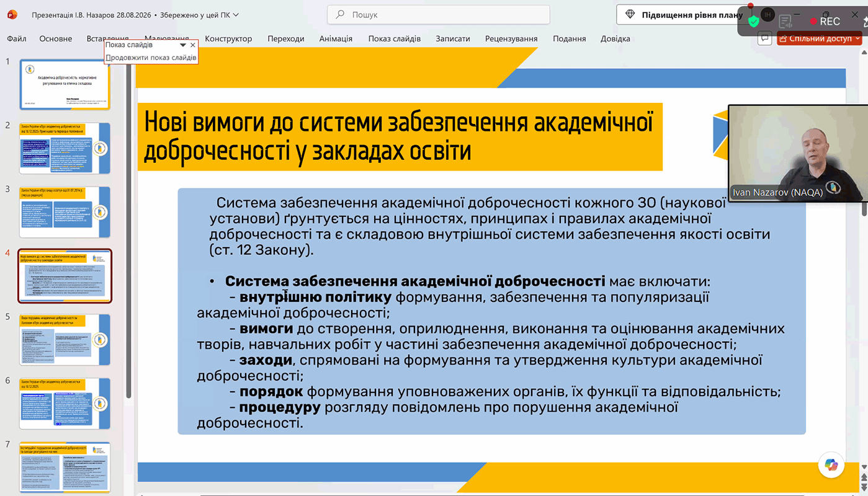The width and height of the screenshot is (868, 496).
Task: Click in the Пошук search field
Action: click(438, 14)
